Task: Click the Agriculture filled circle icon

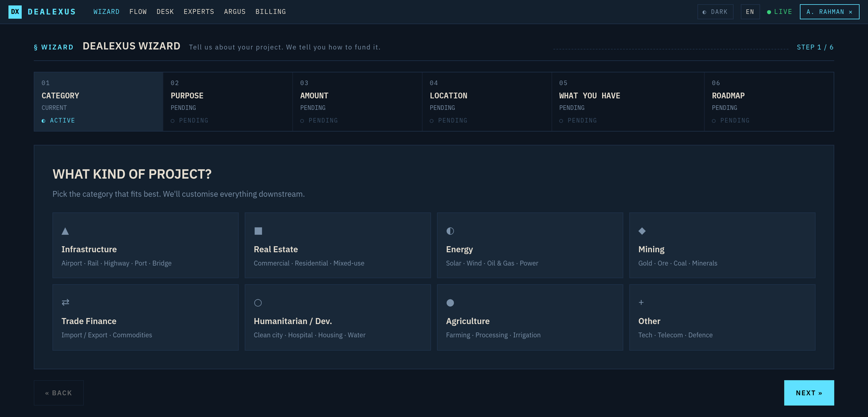Action: tap(450, 303)
